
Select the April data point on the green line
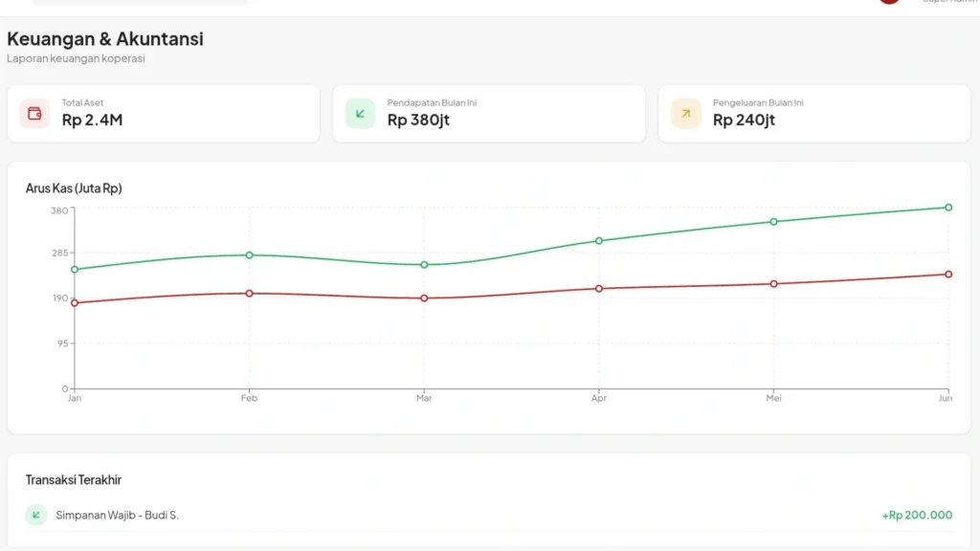599,241
